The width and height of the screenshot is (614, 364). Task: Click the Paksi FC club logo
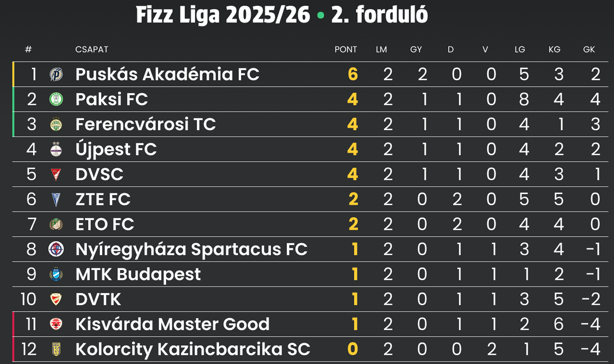point(56,99)
